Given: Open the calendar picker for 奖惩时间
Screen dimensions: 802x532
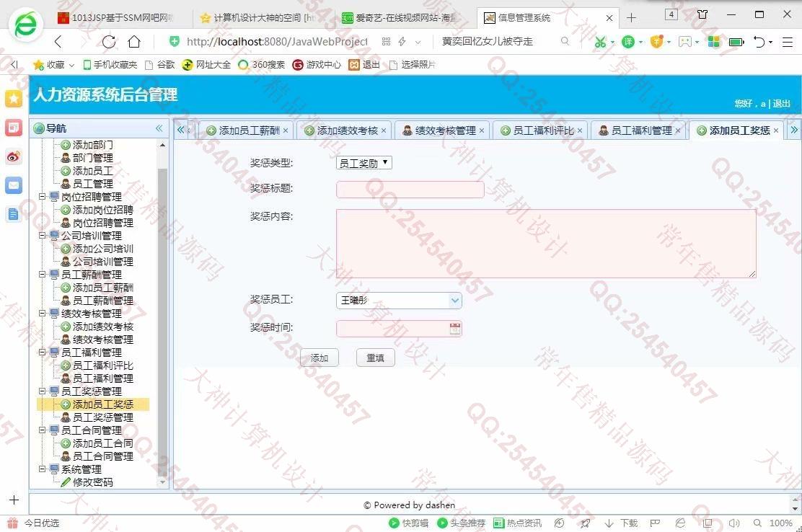Looking at the screenshot, I should click(454, 329).
